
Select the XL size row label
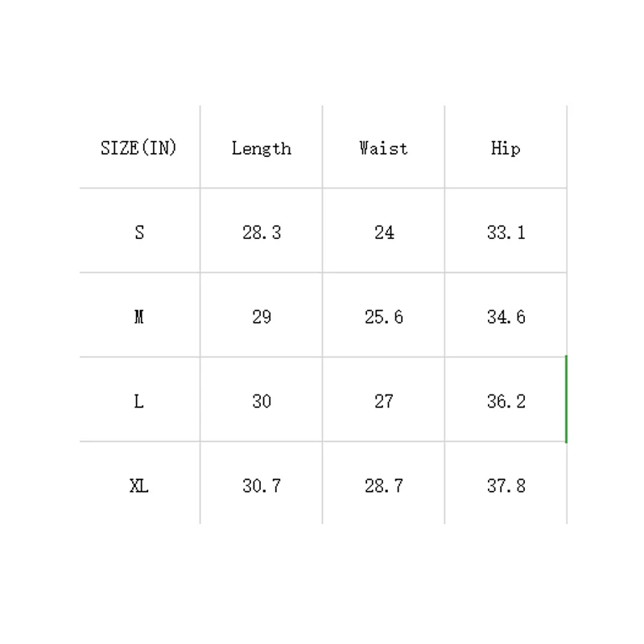pos(139,486)
